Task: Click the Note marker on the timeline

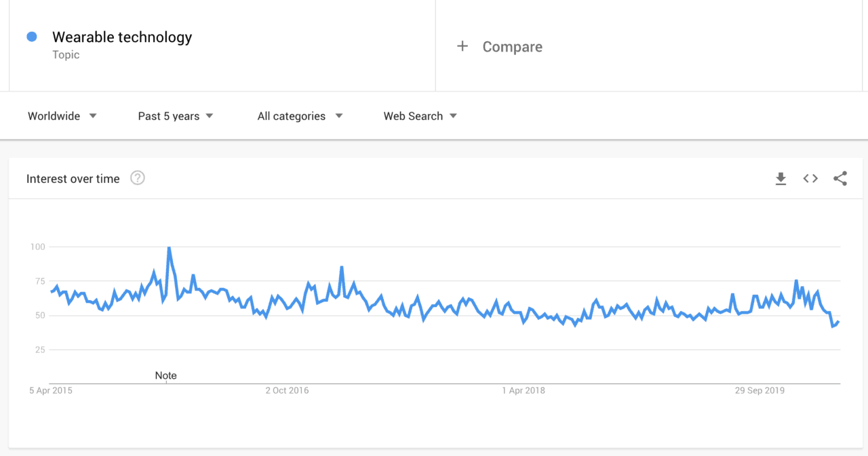Action: pos(165,375)
